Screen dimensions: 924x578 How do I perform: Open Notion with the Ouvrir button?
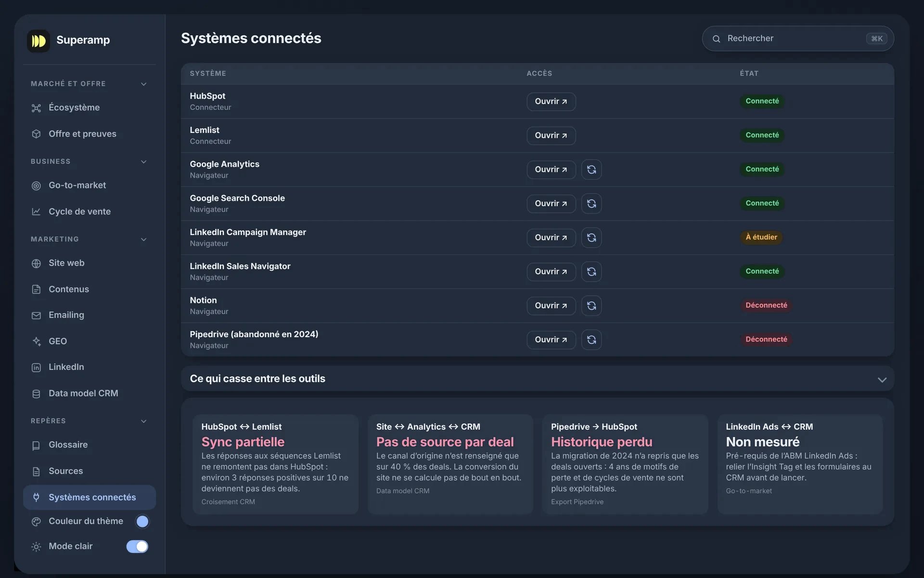tap(551, 306)
